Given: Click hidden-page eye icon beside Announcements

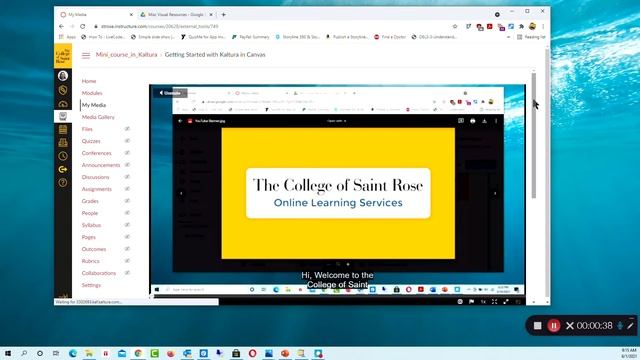Looking at the screenshot, I should tap(127, 165).
